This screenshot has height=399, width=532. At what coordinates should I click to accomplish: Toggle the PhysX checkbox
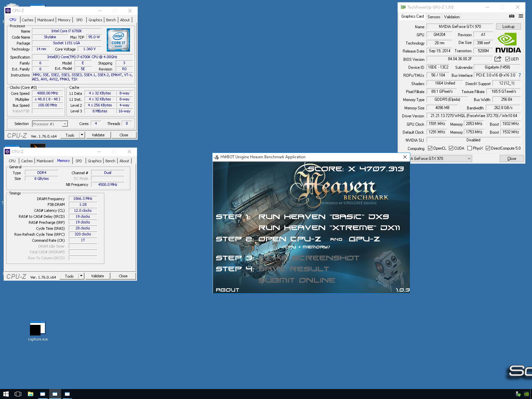point(469,148)
